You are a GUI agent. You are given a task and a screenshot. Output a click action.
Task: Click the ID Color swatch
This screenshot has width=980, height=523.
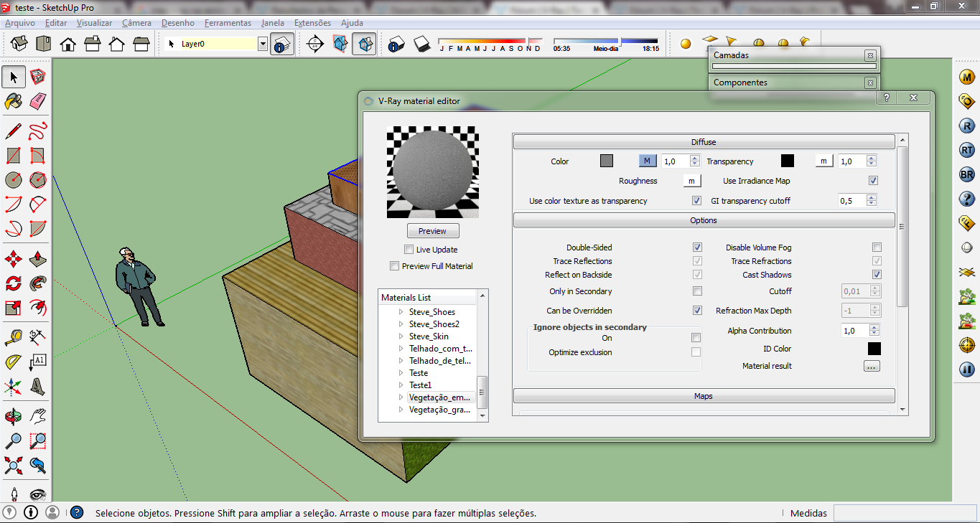[874, 349]
